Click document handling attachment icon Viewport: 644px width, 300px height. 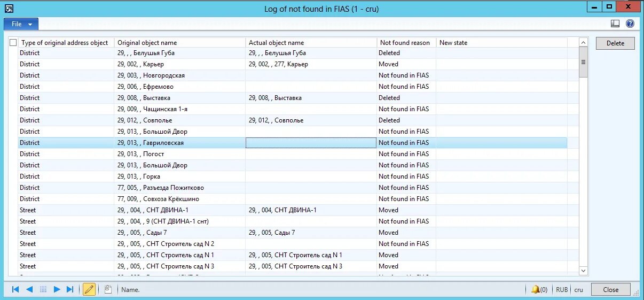[x=108, y=289]
